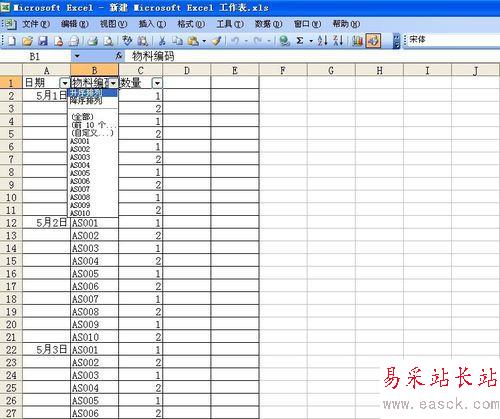Click the Permission icon next to Save
Viewport: 500px width, 419px height.
coord(59,41)
